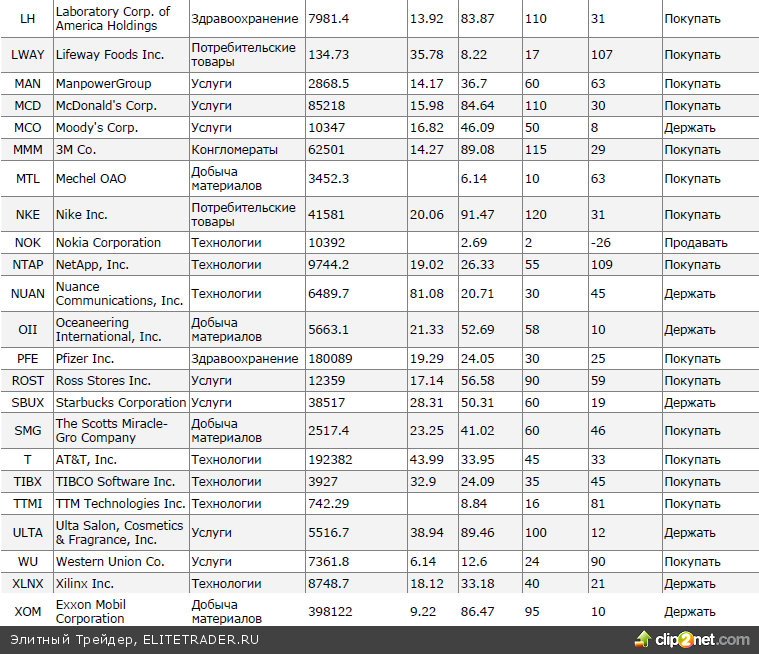Click the MAN ticker cell
Screen dimensions: 759x654
coord(27,84)
